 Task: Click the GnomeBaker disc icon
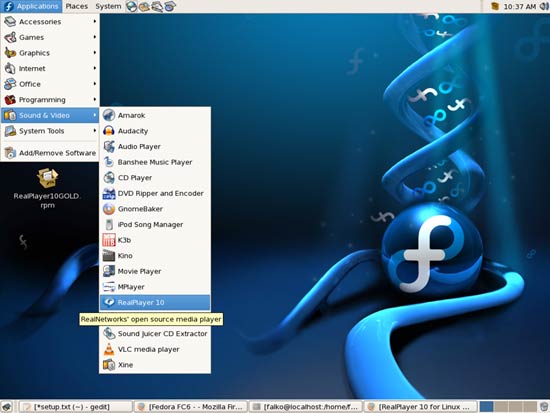(x=109, y=209)
